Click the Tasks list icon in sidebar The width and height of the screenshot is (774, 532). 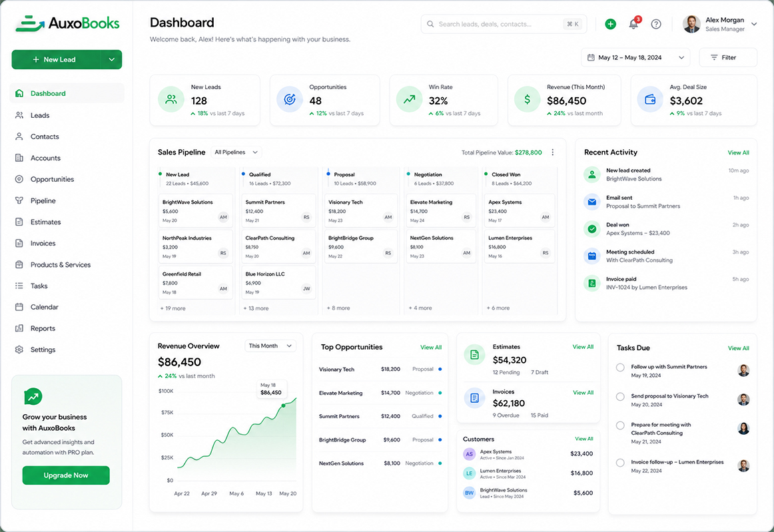19,286
